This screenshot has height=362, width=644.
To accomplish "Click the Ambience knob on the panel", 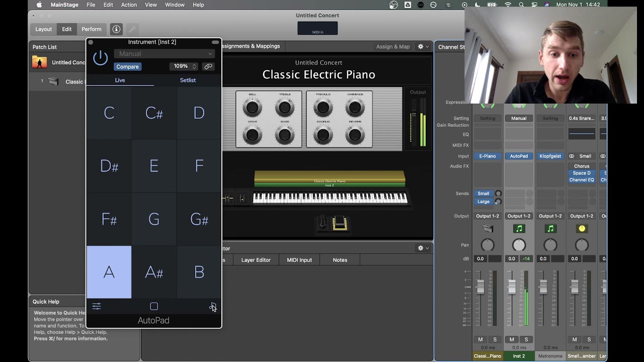I will [355, 107].
